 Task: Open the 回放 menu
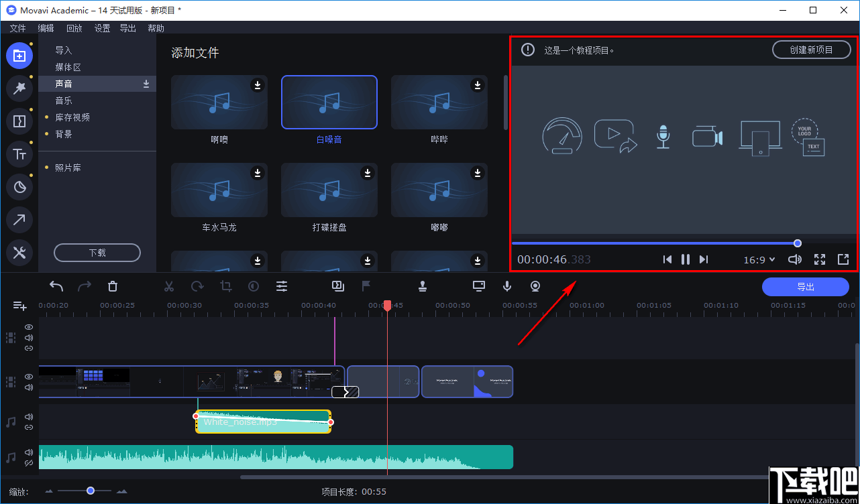(x=74, y=28)
